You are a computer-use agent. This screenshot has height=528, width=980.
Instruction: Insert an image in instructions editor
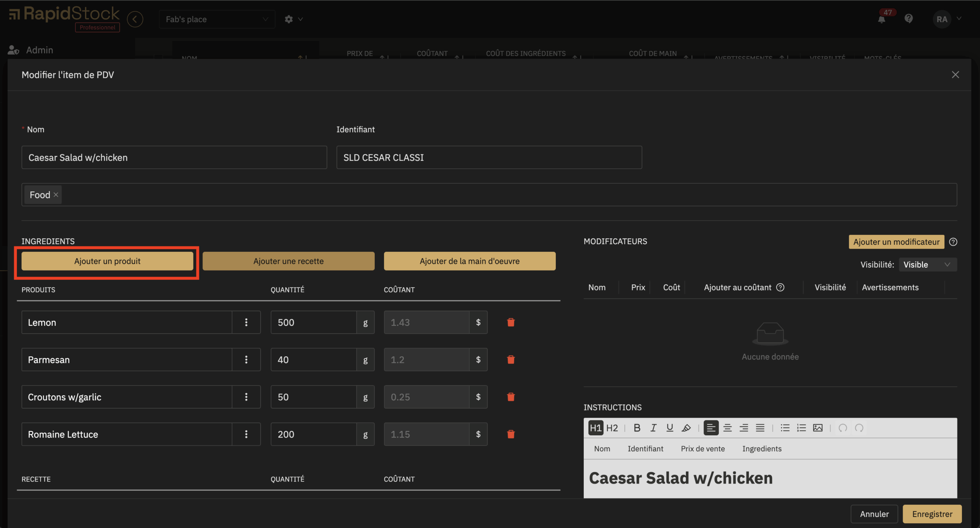tap(818, 428)
